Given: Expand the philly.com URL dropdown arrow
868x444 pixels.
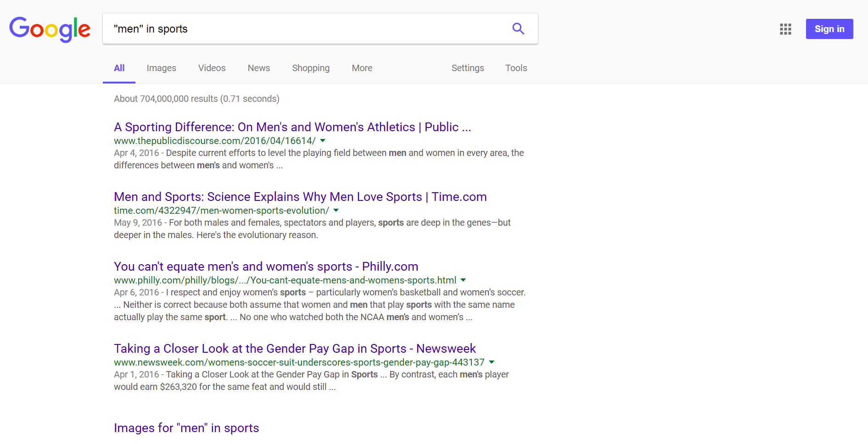Looking at the screenshot, I should [x=463, y=280].
